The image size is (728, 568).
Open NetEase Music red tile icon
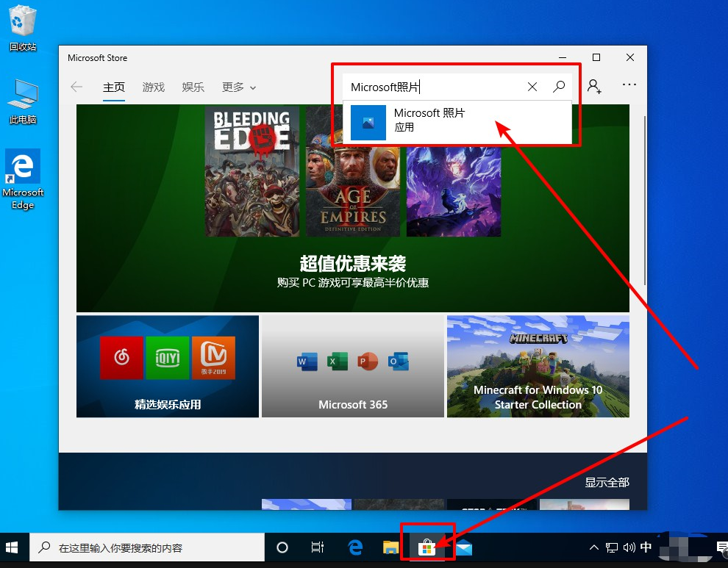click(121, 358)
